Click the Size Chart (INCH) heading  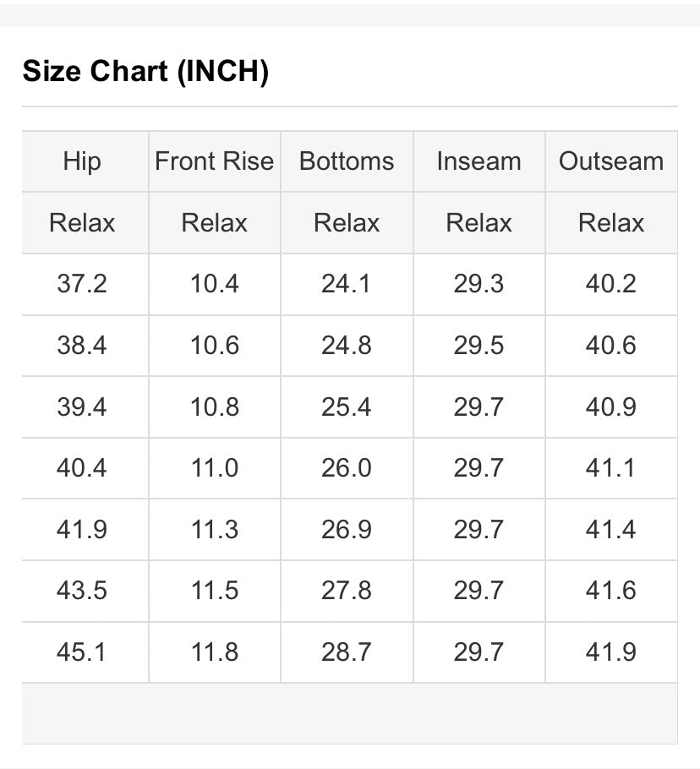(145, 72)
